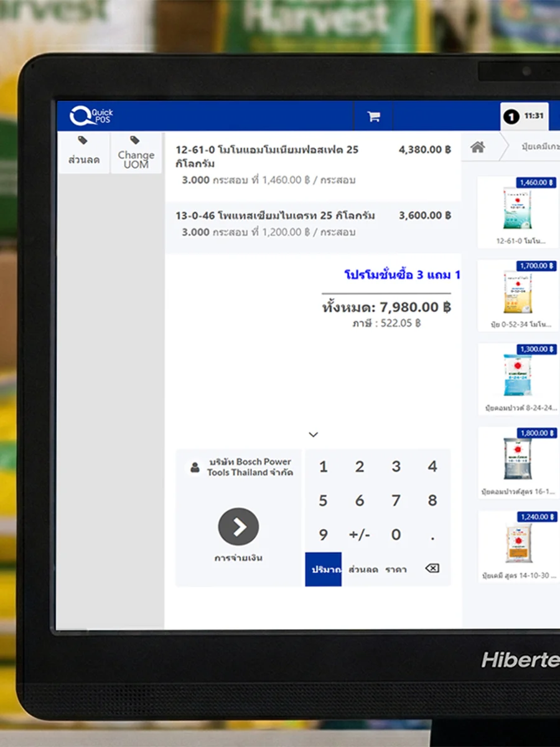Click the Change UOM button
Image resolution: width=560 pixels, height=747 pixels.
pyautogui.click(x=136, y=152)
